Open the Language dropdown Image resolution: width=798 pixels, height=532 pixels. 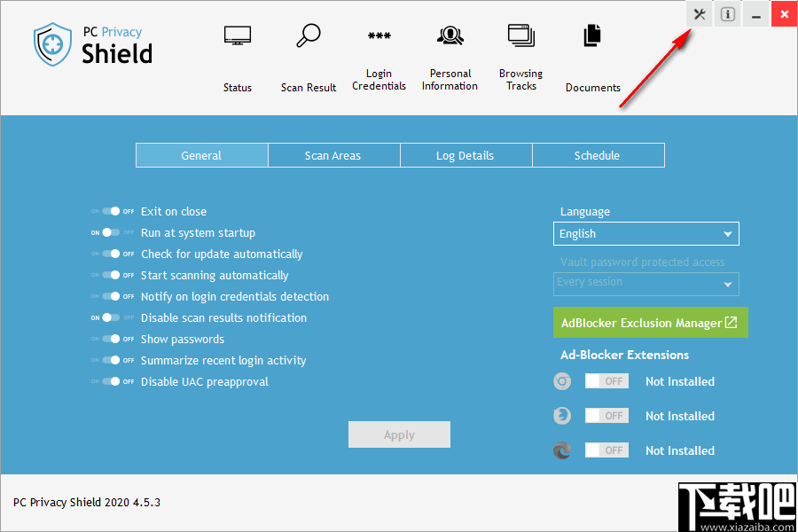[x=645, y=233]
